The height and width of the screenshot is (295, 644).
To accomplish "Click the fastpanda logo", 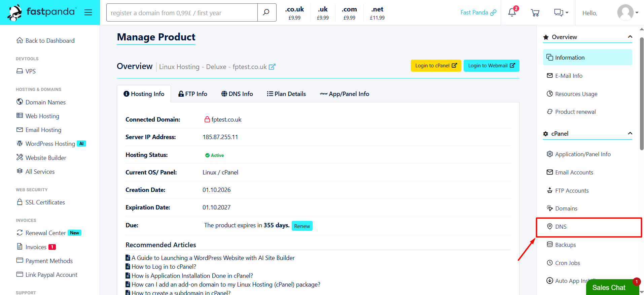I will 42,12.
